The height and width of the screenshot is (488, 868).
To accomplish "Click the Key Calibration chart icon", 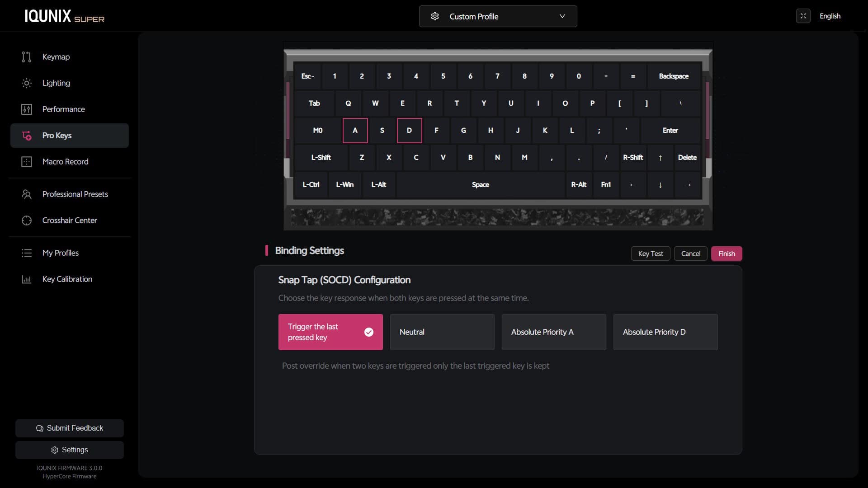I will click(x=27, y=279).
